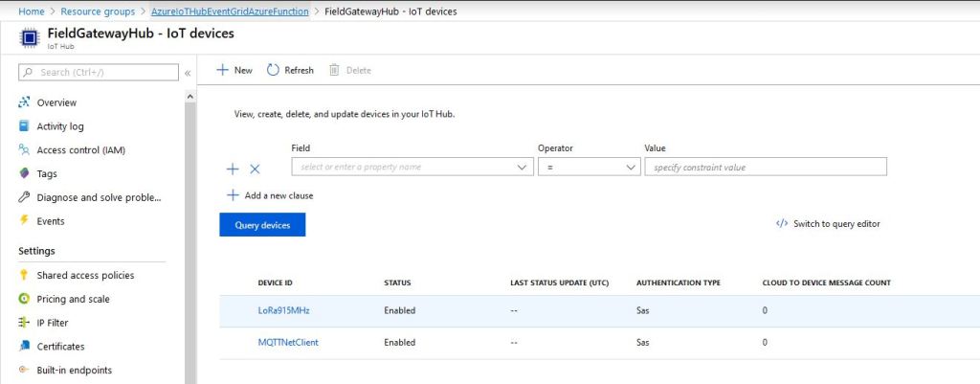Click the constraint Value input field

click(x=766, y=167)
